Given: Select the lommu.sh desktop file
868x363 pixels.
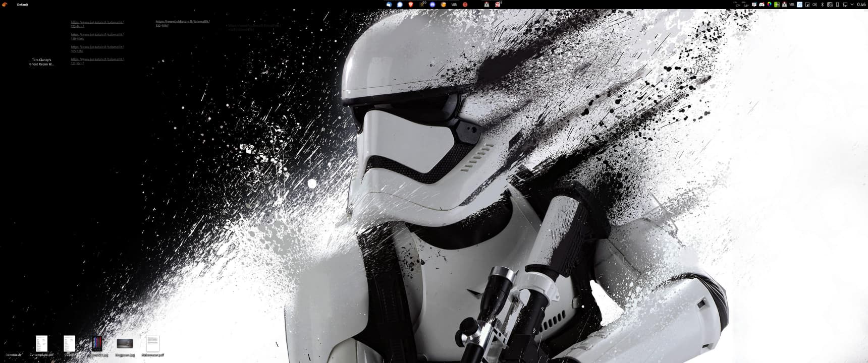Looking at the screenshot, I should point(14,354).
